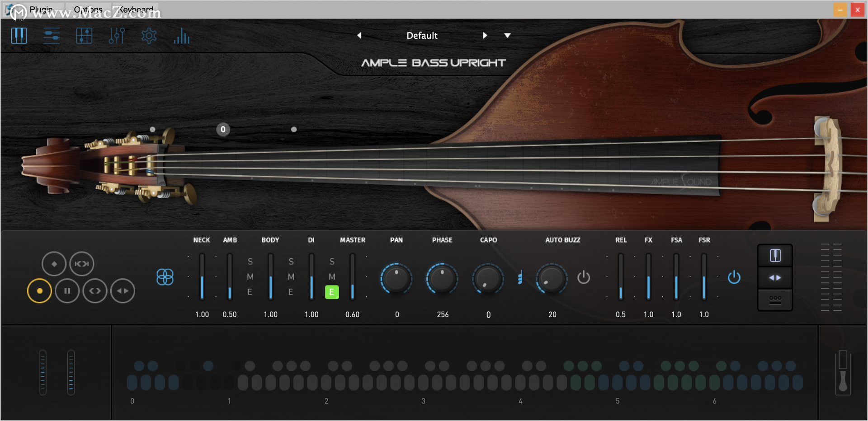Viewport: 868px width, 421px height.
Task: Click the FSR slider
Action: click(704, 276)
